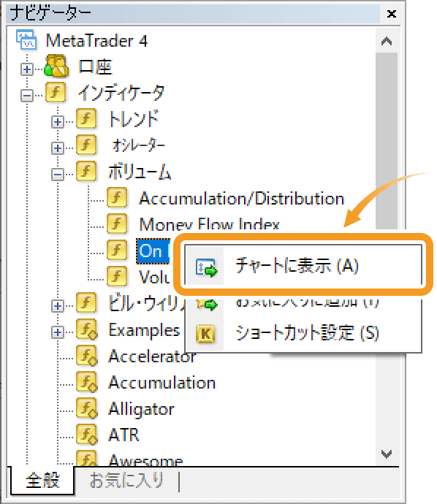Select the Alligator indicator text
This screenshot has width=437, height=504.
click(x=142, y=410)
